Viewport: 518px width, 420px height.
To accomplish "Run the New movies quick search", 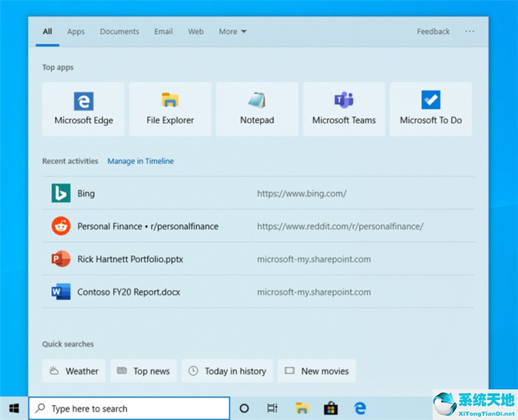I will coord(317,371).
